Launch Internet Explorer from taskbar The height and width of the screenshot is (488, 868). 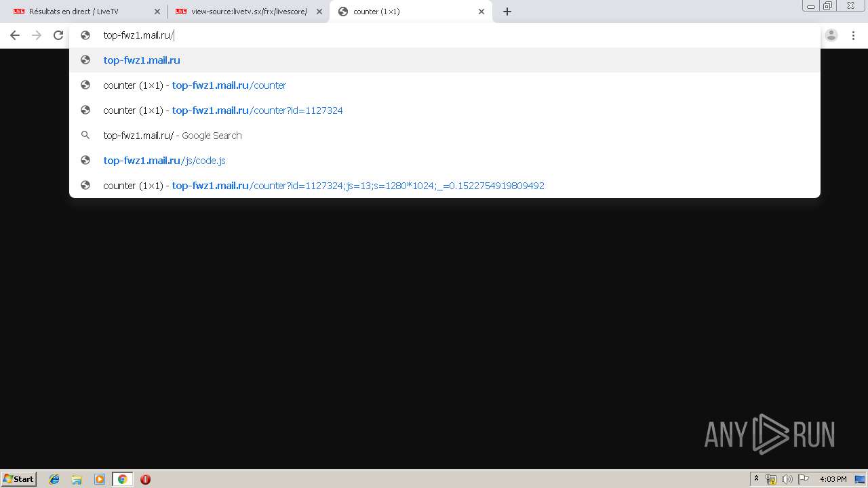click(54, 479)
